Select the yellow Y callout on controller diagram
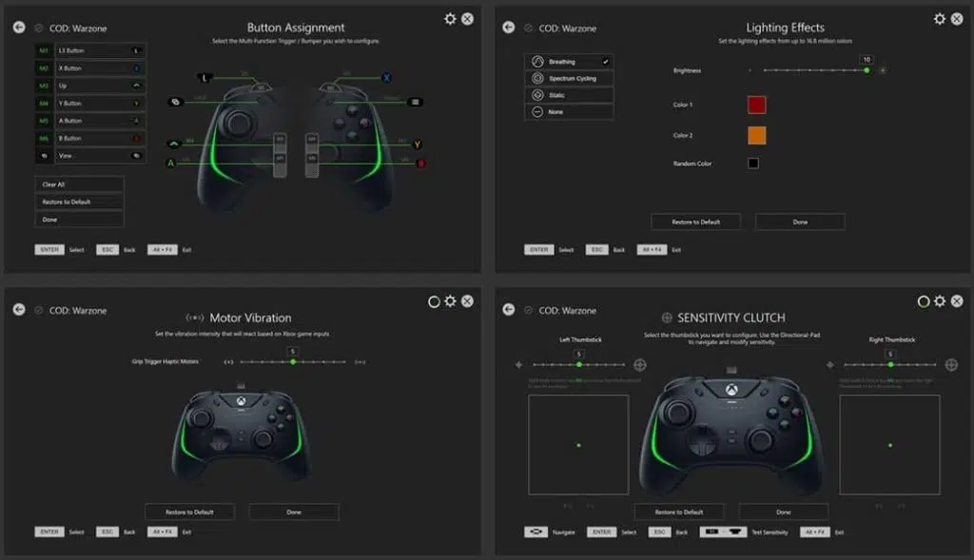Screen dimensions: 974x560 [x=418, y=145]
